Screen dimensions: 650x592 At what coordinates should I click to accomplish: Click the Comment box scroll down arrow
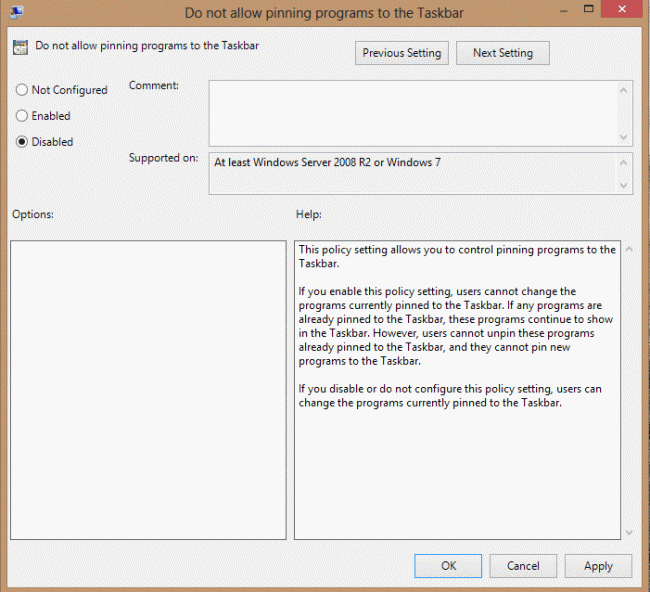[623, 137]
